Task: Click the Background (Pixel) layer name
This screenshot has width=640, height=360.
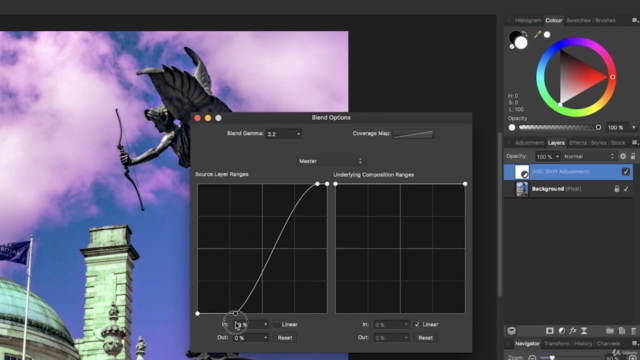Action: [556, 189]
